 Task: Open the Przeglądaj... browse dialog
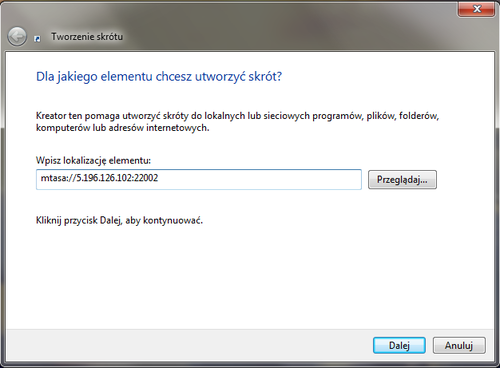(x=402, y=180)
